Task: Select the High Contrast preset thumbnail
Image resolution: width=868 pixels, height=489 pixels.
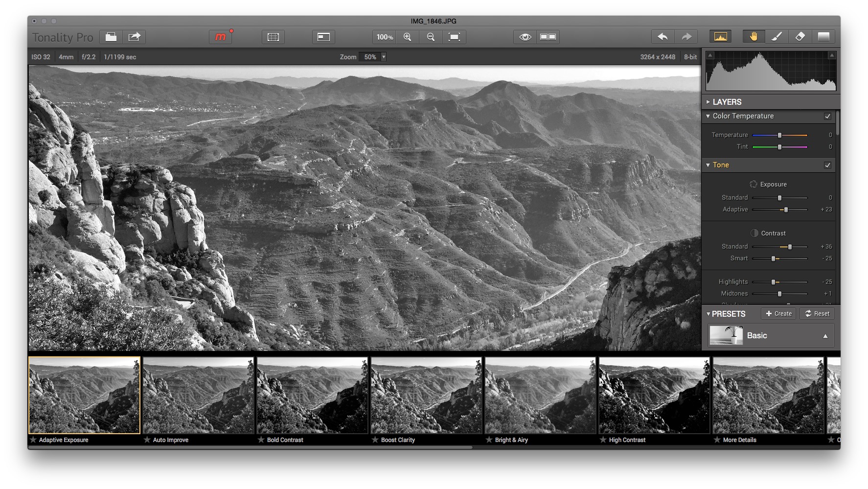Action: click(654, 395)
